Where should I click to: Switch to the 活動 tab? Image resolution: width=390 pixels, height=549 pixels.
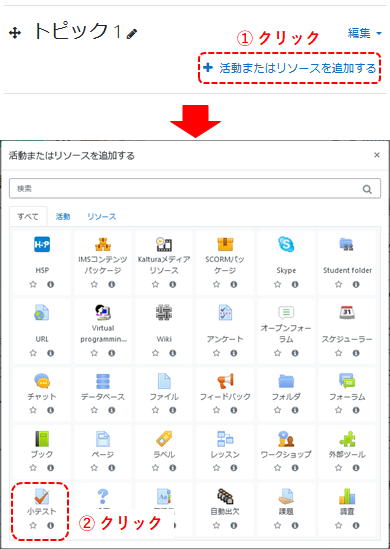[63, 217]
